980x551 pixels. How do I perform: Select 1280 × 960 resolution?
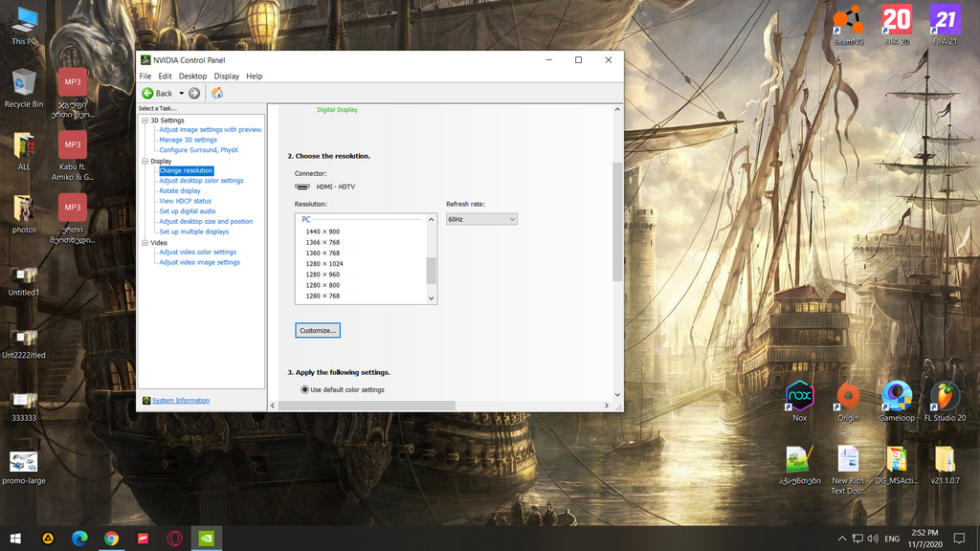click(323, 275)
